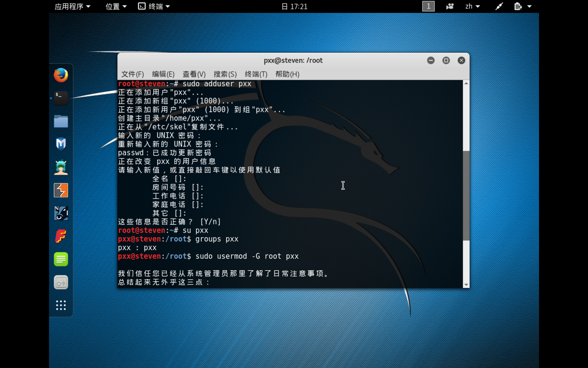Image resolution: width=588 pixels, height=368 pixels.
Task: Click the terminal scrollbar down arrow
Action: [x=466, y=285]
